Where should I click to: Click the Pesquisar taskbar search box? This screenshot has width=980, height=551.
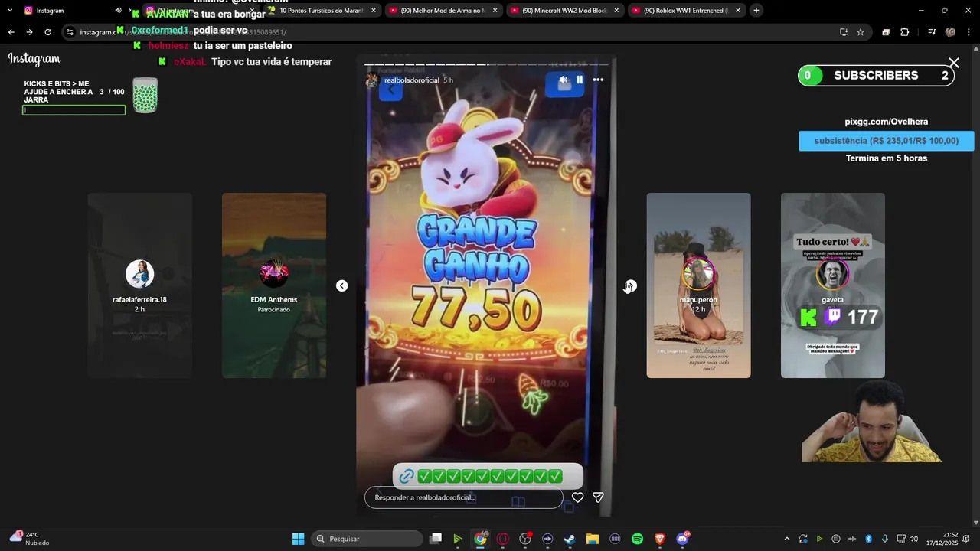[x=367, y=539]
